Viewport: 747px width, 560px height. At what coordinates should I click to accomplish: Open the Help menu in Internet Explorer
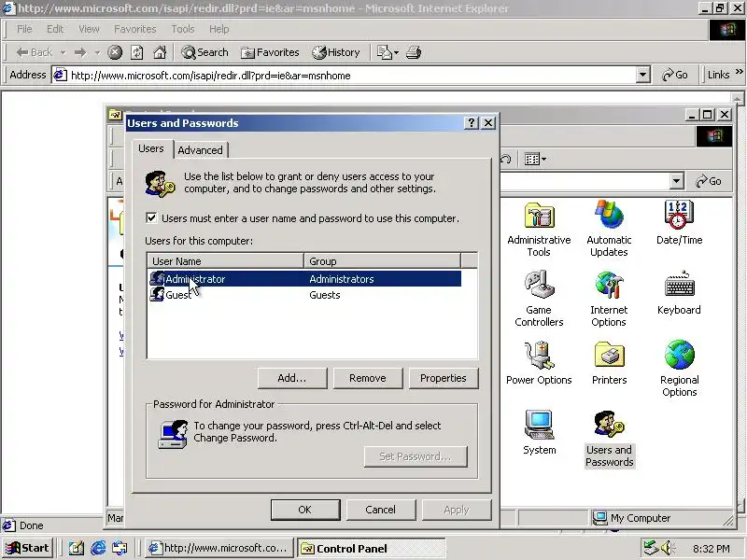click(x=219, y=29)
